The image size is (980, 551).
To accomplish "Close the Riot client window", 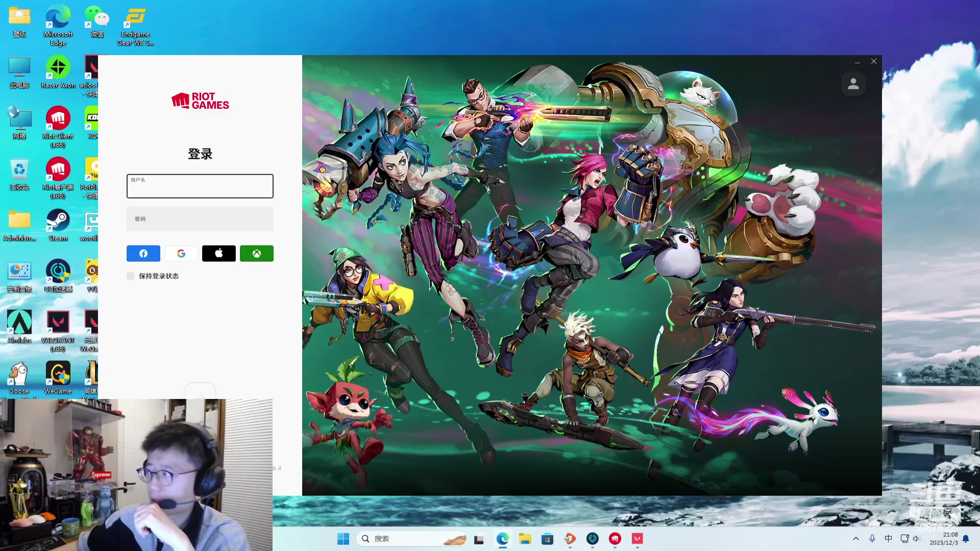I will (x=874, y=61).
